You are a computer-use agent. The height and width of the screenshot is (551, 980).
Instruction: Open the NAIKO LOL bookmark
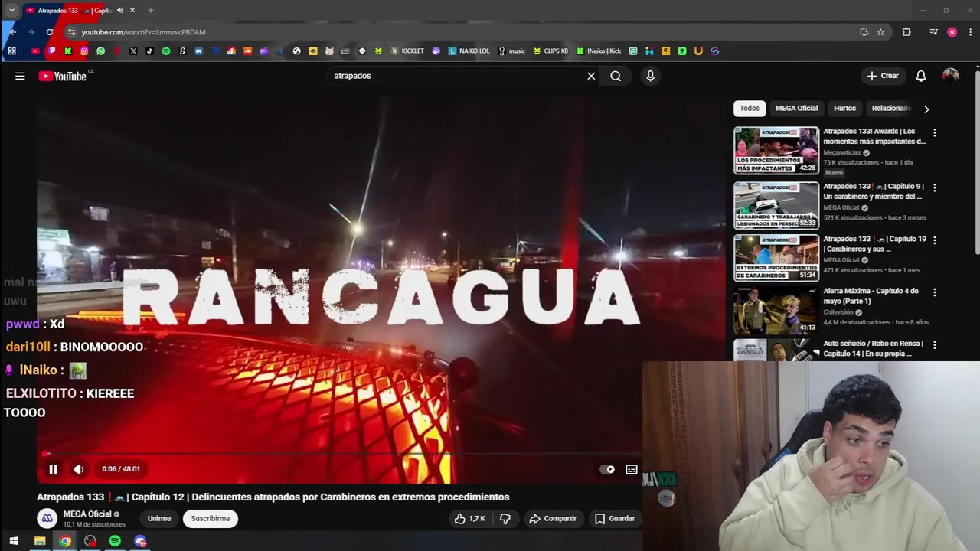coord(469,51)
